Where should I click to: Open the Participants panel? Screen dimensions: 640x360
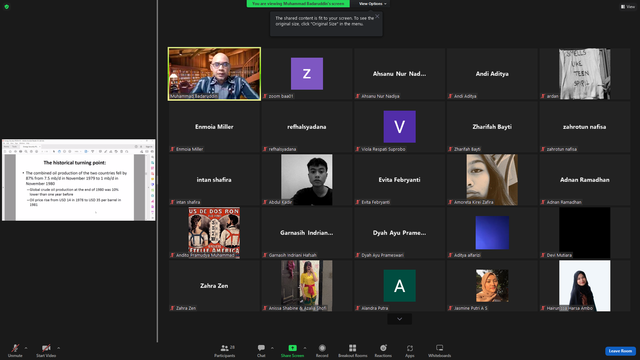(x=224, y=350)
